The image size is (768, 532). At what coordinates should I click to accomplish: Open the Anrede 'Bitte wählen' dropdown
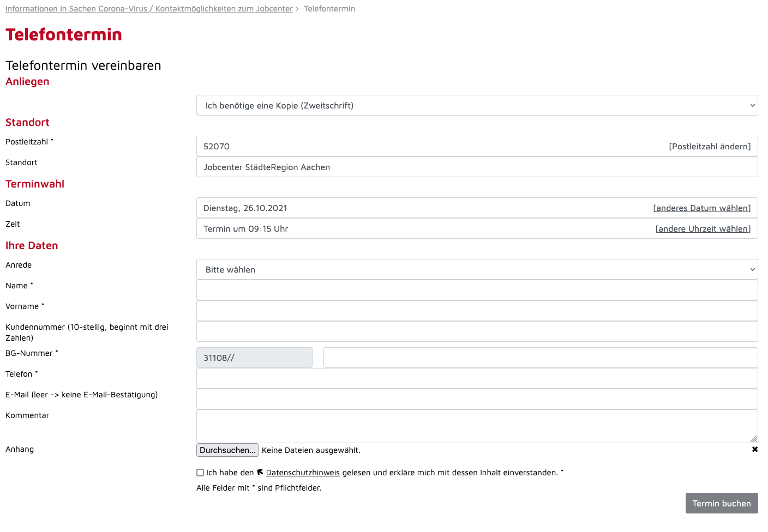coord(477,269)
